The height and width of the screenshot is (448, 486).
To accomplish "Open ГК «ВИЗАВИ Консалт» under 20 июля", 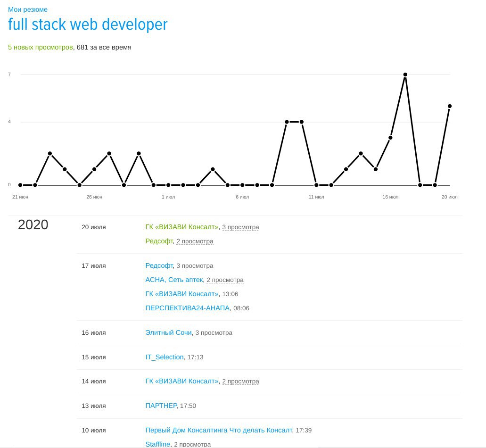I will (x=182, y=227).
